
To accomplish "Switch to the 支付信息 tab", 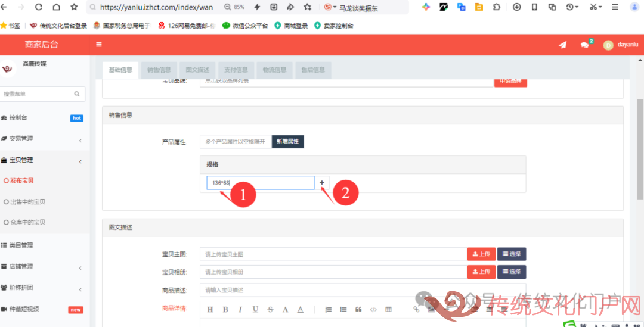I will pos(236,70).
